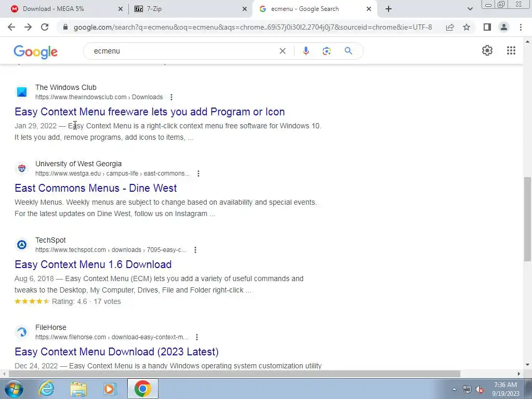The width and height of the screenshot is (532, 399).
Task: Open Chrome three-dot menu
Action: pyautogui.click(x=521, y=27)
